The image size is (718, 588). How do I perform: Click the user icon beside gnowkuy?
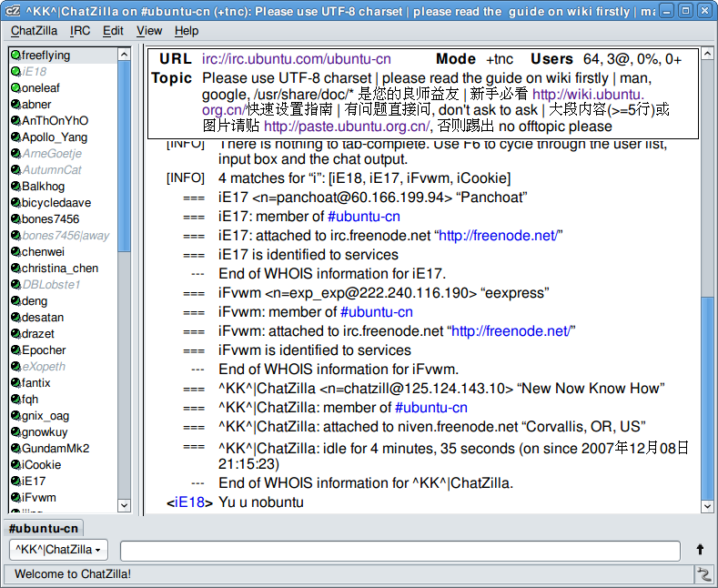click(x=15, y=432)
